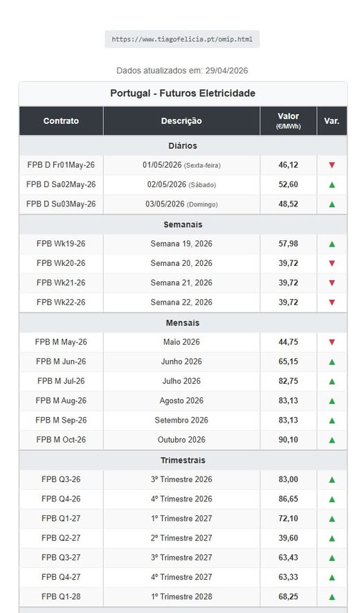Click the red down arrow in Wk20-26 row

(x=331, y=263)
